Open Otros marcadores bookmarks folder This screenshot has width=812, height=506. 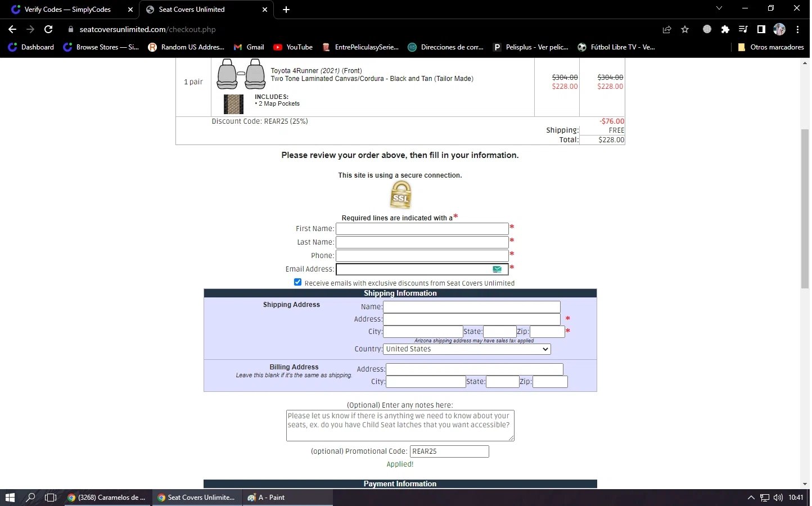[771, 47]
